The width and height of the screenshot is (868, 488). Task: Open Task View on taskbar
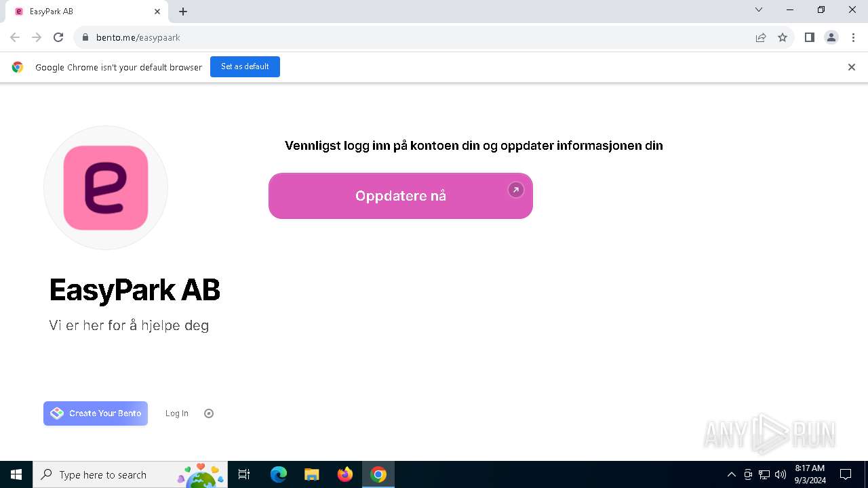244,474
